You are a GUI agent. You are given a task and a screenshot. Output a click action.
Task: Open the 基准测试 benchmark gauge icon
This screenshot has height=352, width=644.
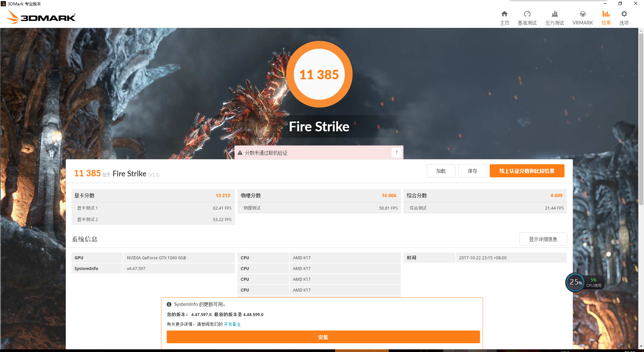point(527,14)
